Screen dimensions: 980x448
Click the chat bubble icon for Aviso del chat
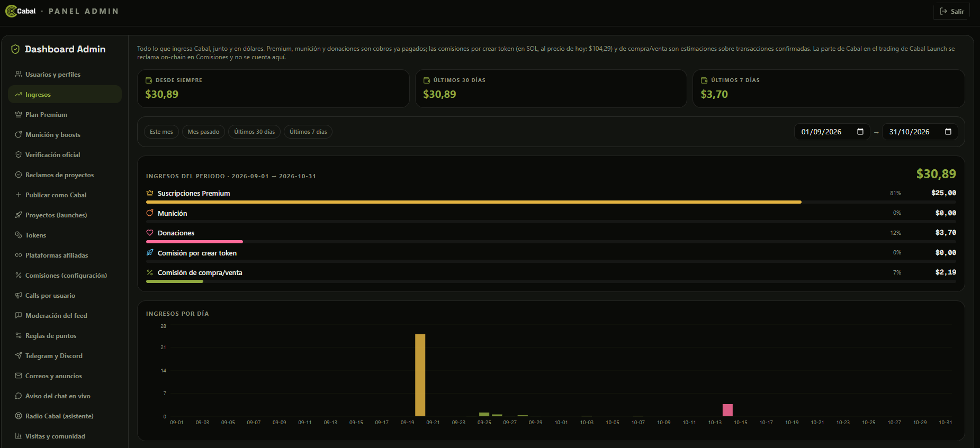point(19,396)
